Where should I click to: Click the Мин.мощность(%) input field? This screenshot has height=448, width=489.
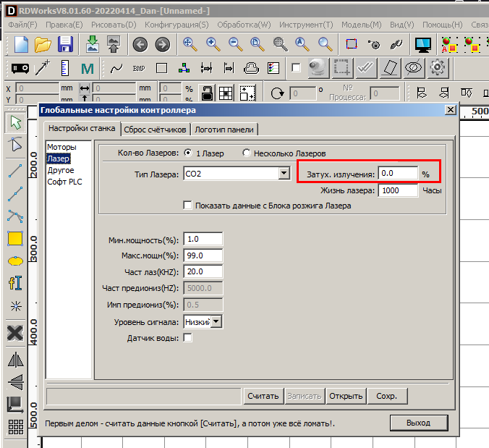pos(203,239)
